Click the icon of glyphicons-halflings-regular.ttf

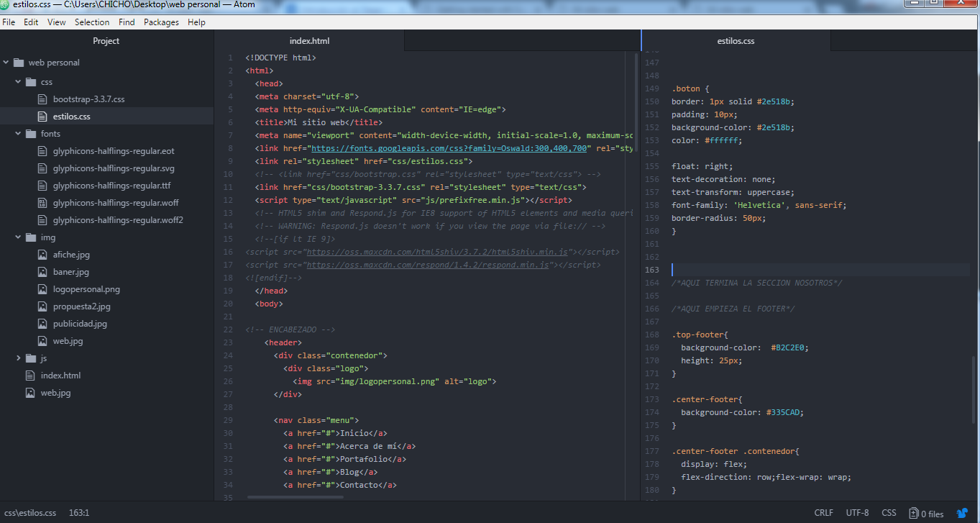(x=42, y=186)
